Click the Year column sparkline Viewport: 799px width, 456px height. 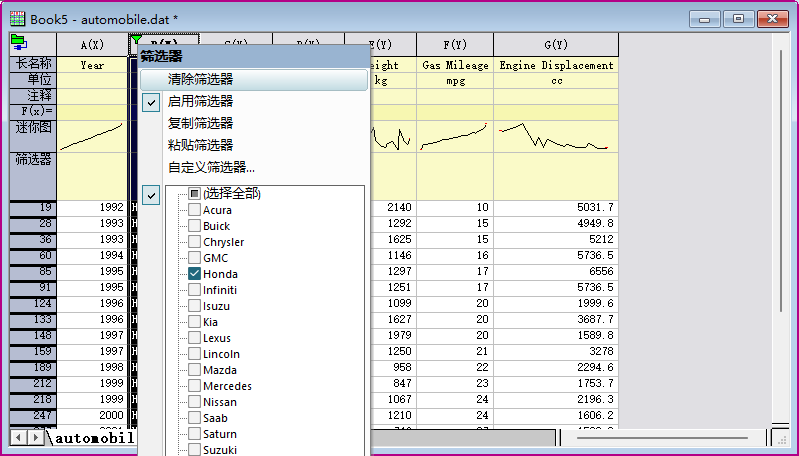(92, 135)
